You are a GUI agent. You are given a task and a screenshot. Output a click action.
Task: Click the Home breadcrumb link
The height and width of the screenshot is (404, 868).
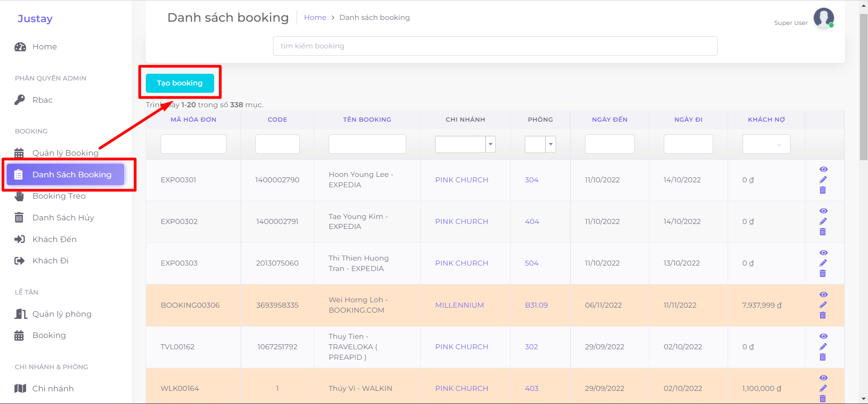pyautogui.click(x=315, y=18)
